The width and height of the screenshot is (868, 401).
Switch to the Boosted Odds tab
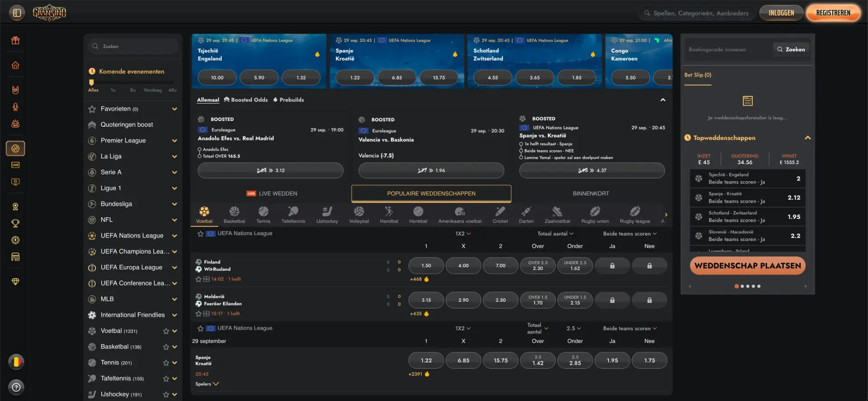tap(246, 100)
